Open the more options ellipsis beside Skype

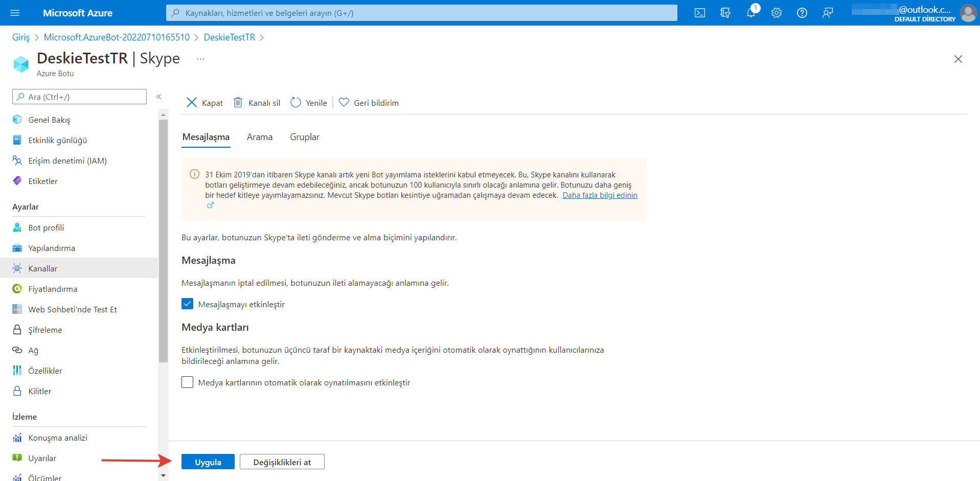(x=200, y=59)
